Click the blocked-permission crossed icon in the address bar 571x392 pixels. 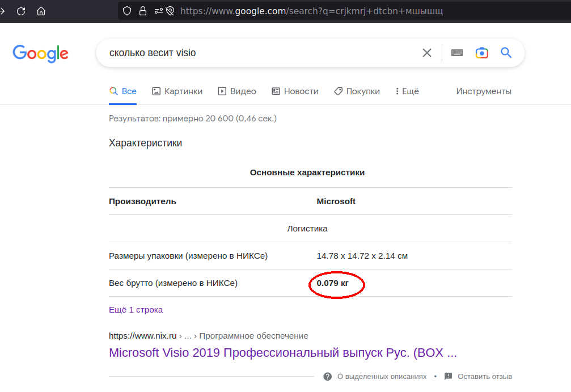tap(170, 11)
